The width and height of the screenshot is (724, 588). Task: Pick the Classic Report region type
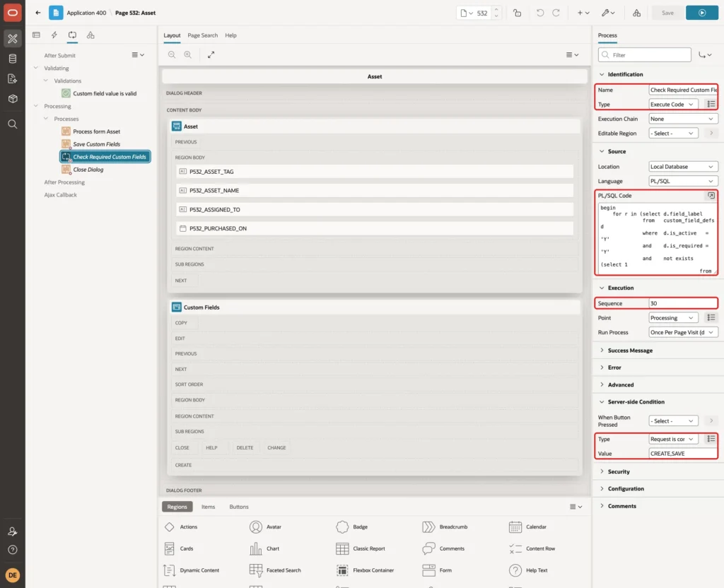point(360,548)
